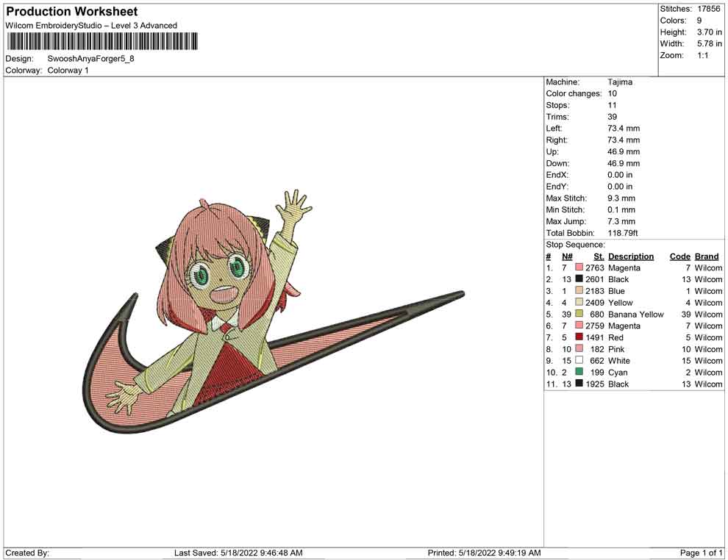The width and height of the screenshot is (728, 560).
Task: Select the Banana Yellow 680 swatch
Action: [579, 314]
